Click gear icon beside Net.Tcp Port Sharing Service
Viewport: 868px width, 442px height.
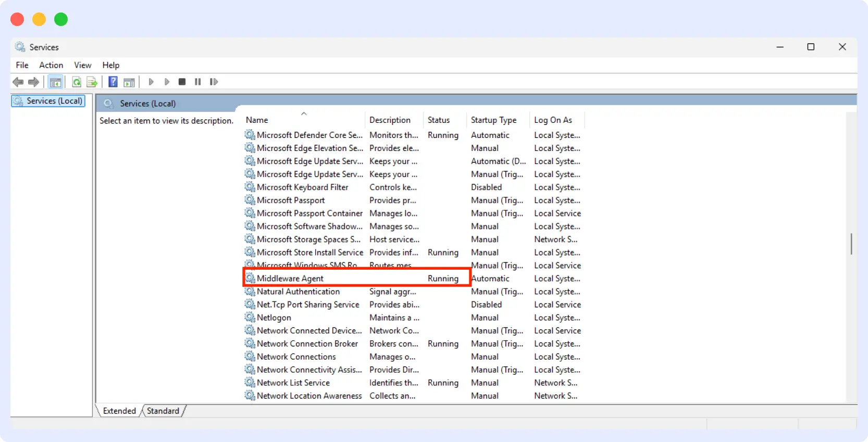(250, 304)
